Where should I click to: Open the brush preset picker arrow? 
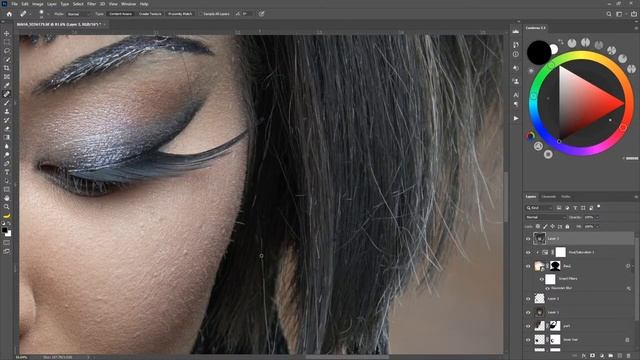[48, 14]
